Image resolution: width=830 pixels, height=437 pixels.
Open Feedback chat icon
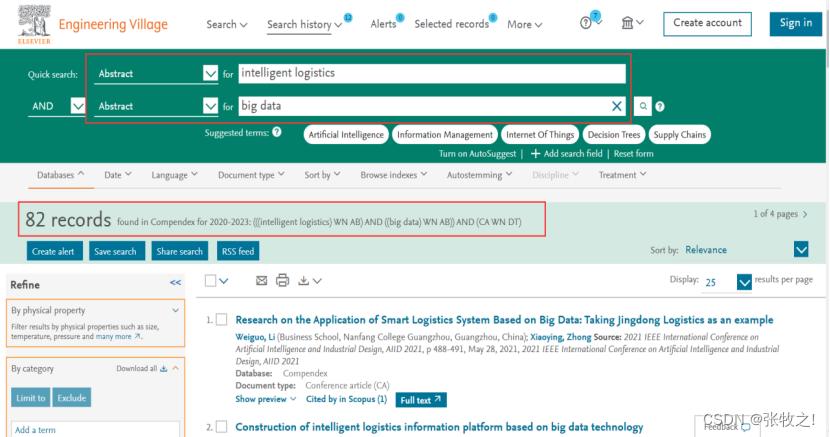coord(745,427)
